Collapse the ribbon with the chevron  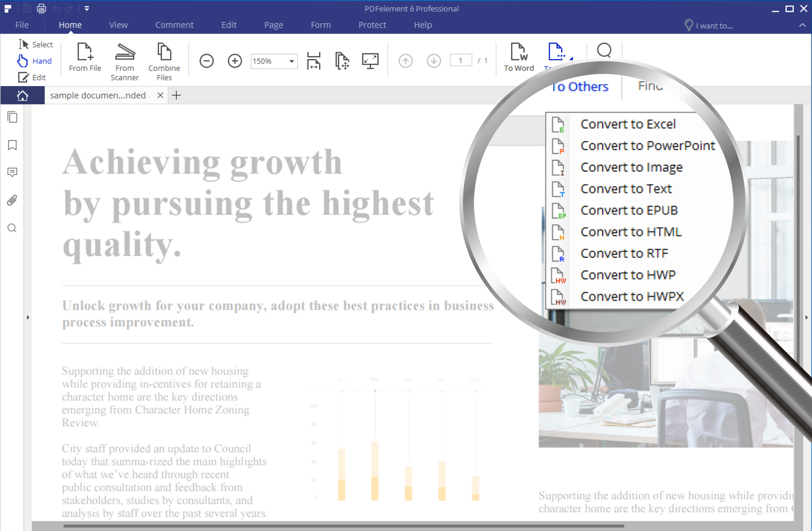(802, 25)
